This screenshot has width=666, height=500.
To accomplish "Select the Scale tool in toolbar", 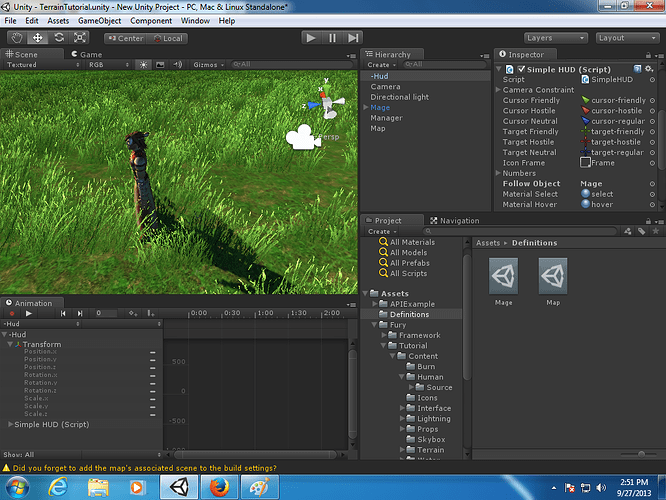I will coord(79,38).
